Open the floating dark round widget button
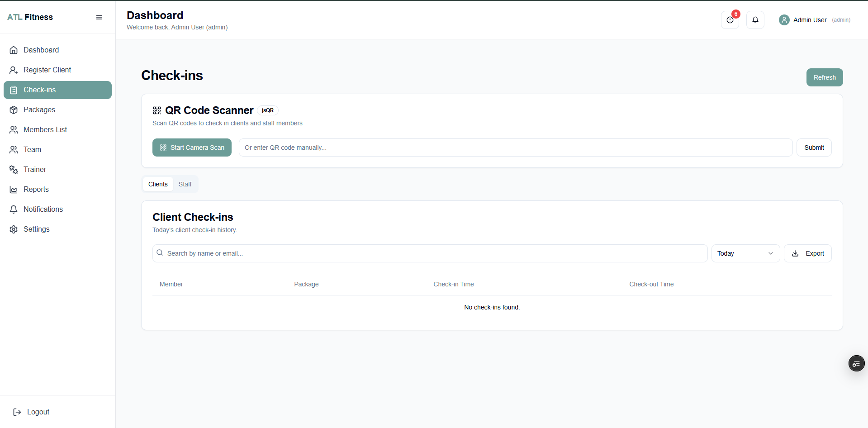 (x=856, y=363)
